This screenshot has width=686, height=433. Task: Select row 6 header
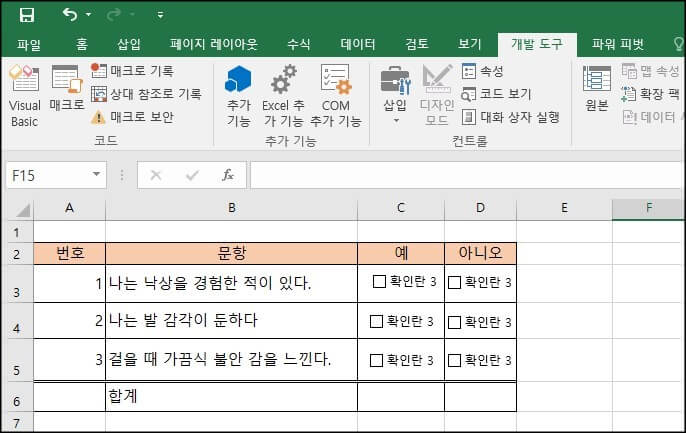tap(17, 396)
